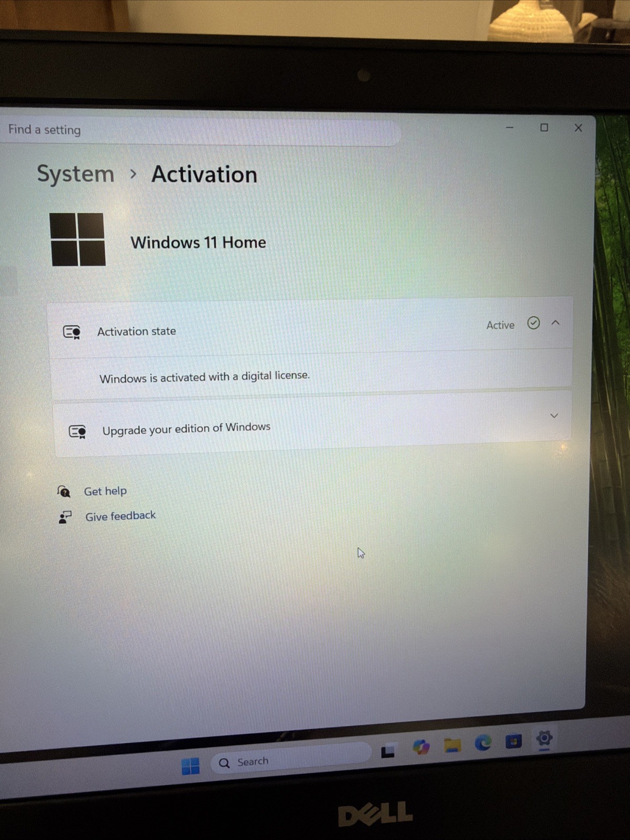
Task: Click the Activation page heading
Action: point(204,174)
